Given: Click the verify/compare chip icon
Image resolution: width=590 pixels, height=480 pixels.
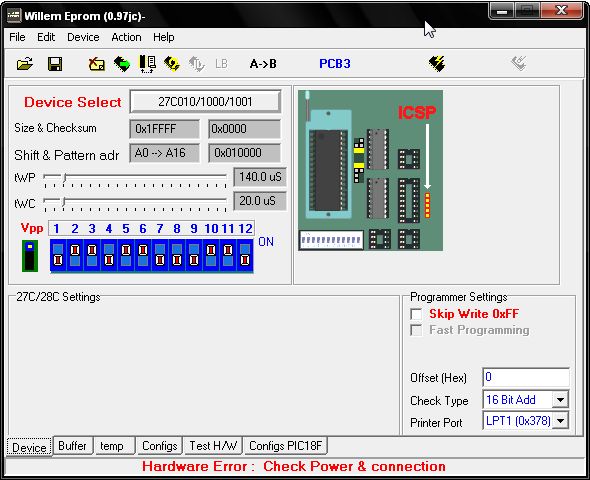Looking at the screenshot, I should coord(147,64).
